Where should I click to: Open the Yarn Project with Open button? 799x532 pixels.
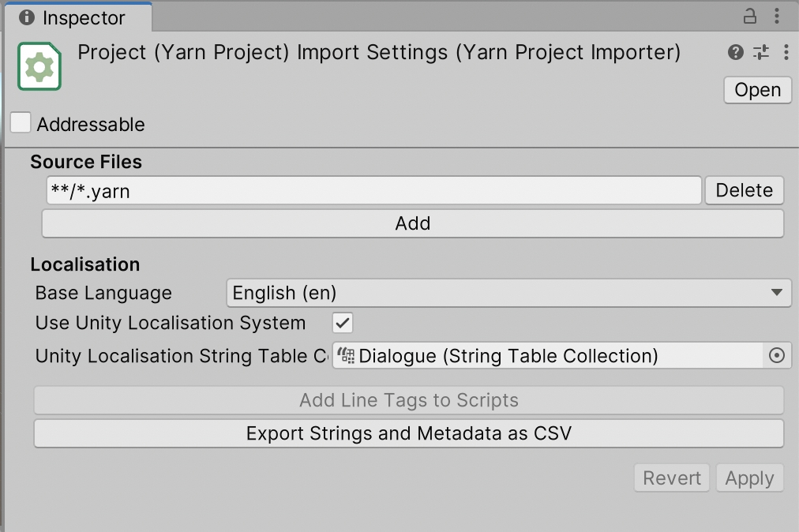757,90
